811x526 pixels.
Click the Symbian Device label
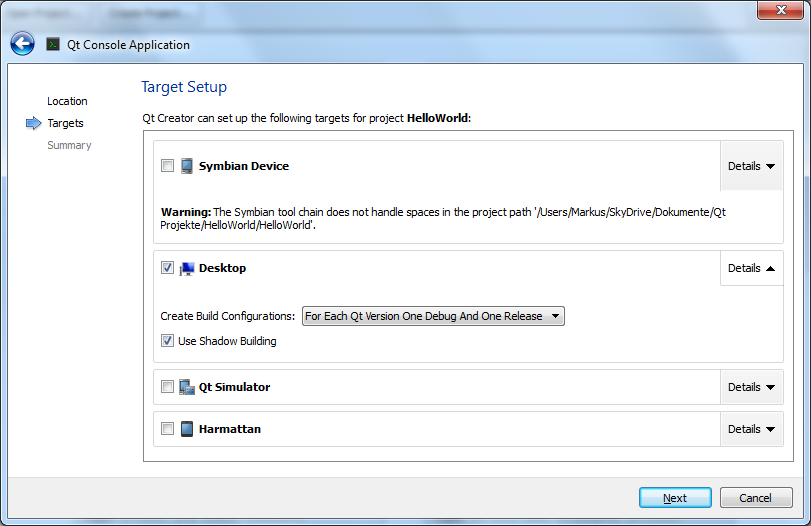point(244,166)
